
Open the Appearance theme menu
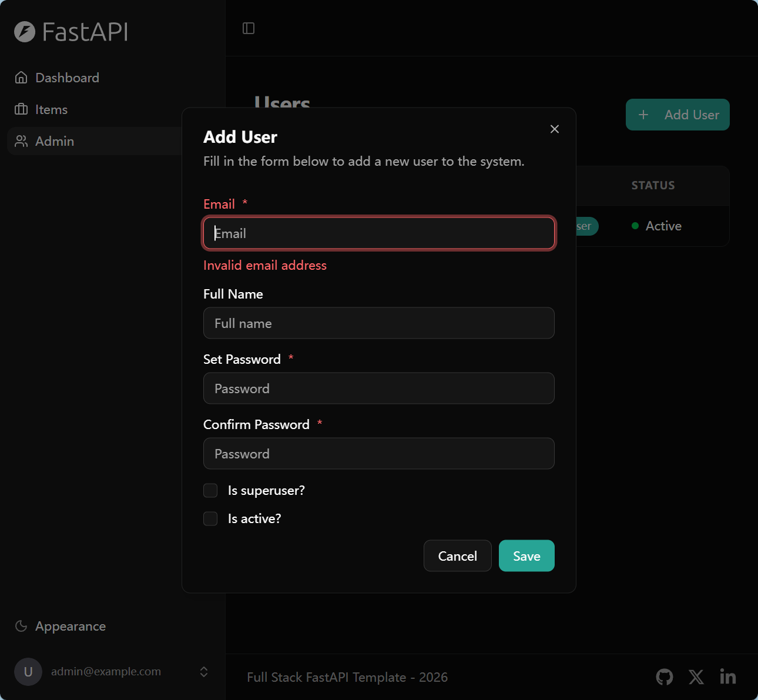[71, 626]
